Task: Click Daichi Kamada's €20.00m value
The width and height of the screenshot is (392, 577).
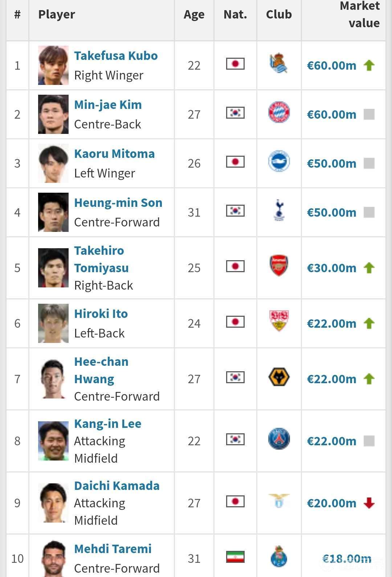Action: coord(332,503)
